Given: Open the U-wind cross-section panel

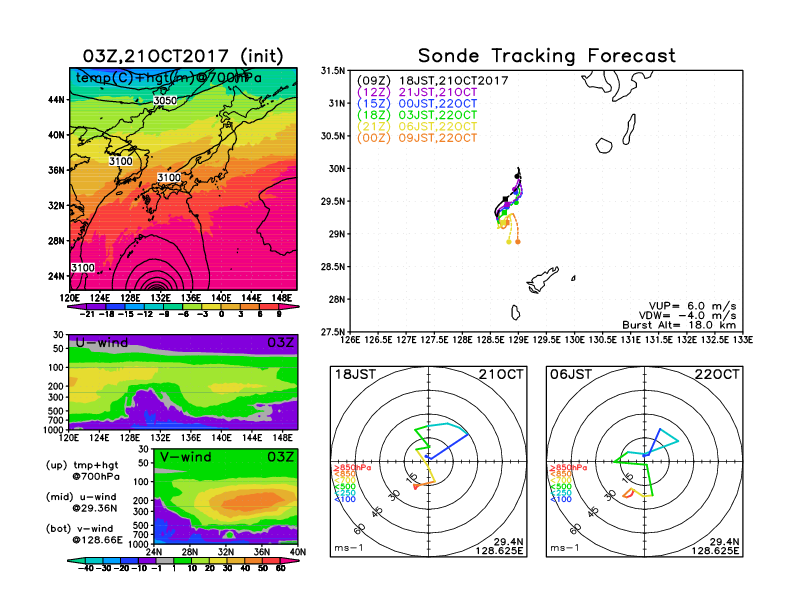Looking at the screenshot, I should pyautogui.click(x=183, y=382).
